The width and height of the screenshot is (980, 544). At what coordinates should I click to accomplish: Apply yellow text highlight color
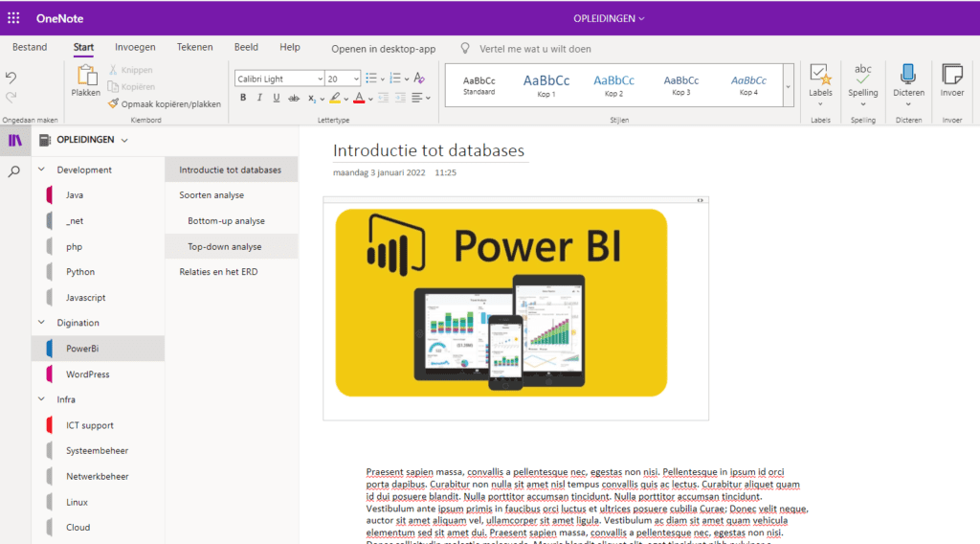(336, 98)
